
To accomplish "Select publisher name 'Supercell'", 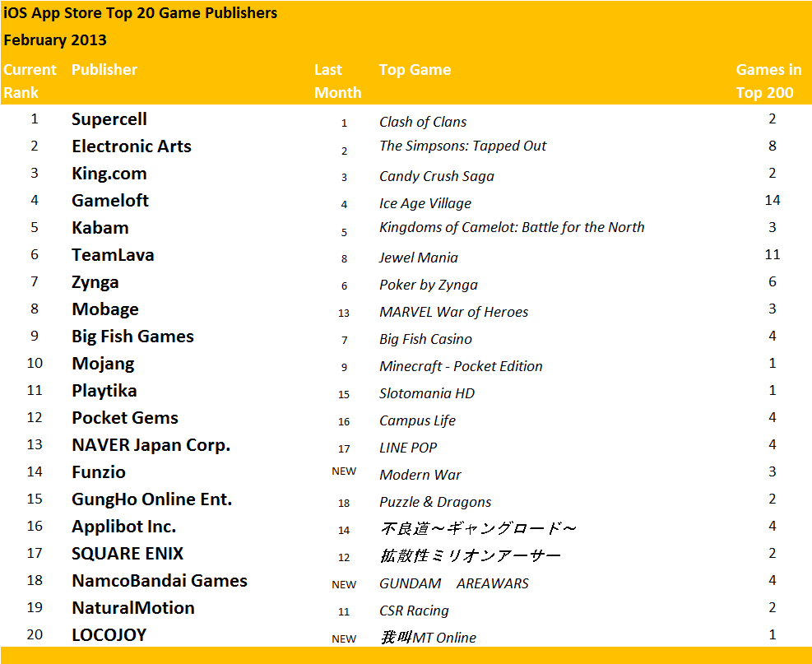I will coord(109,119).
